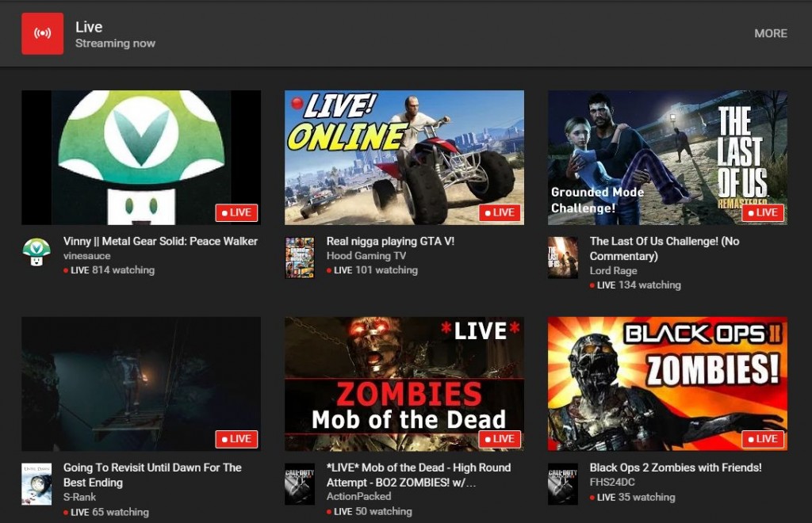Play the dark Until Dawn stream thumbnail
This screenshot has height=523, width=812.
point(141,384)
